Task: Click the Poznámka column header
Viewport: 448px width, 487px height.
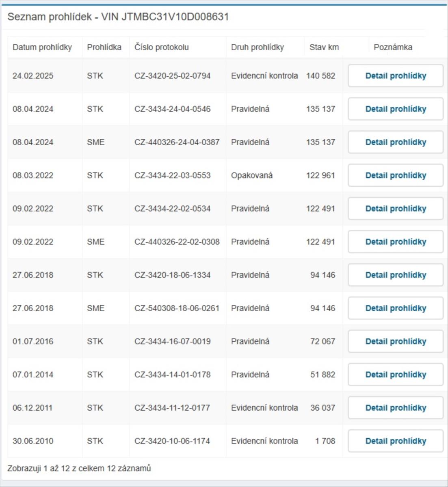Action: 393,47
